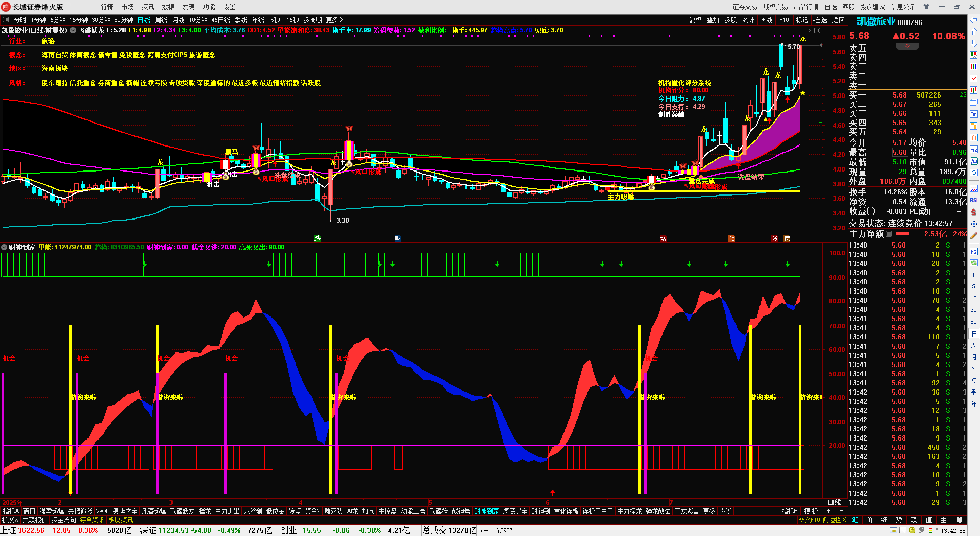This screenshot has width=980, height=536.
Task: Click the wavy lines indicator icon in sidebar
Action: 974,188
